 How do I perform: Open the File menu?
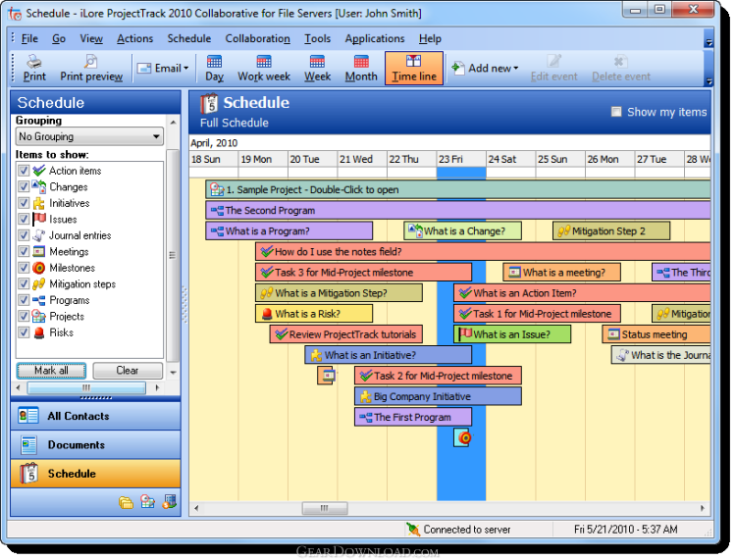(x=29, y=38)
